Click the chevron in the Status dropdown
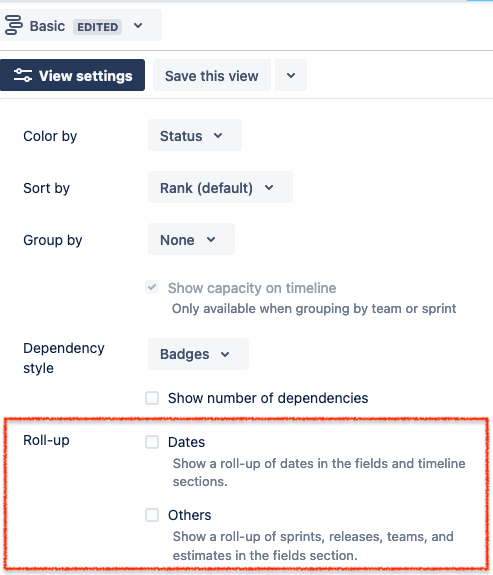 tap(218, 136)
